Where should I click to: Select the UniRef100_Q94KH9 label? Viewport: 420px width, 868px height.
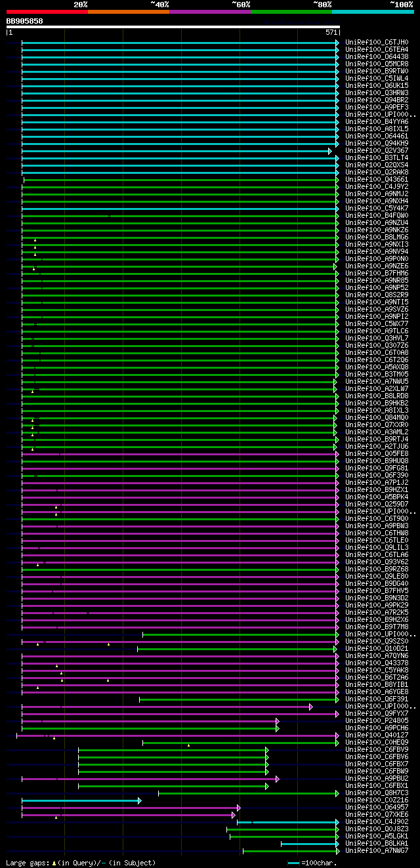pos(377,143)
